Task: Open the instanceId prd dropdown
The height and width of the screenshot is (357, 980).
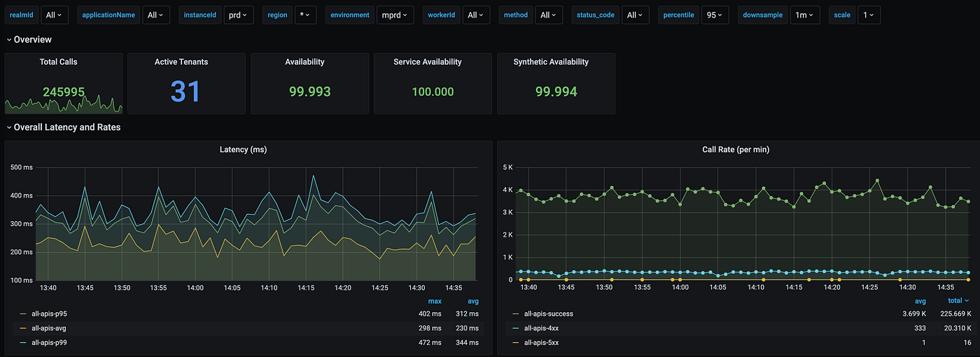Action: [x=238, y=15]
